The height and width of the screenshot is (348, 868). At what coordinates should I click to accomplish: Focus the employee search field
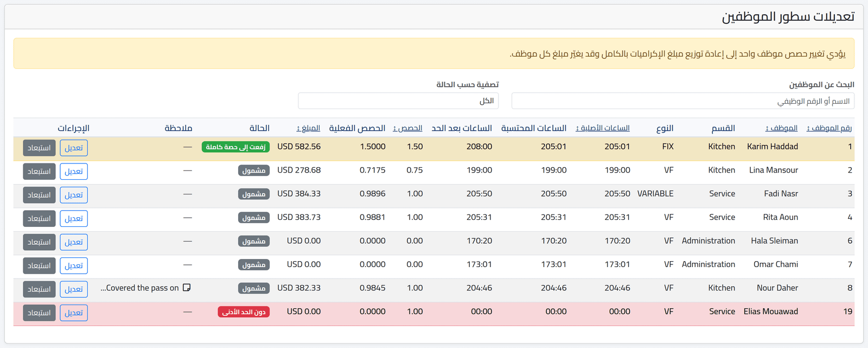point(683,101)
